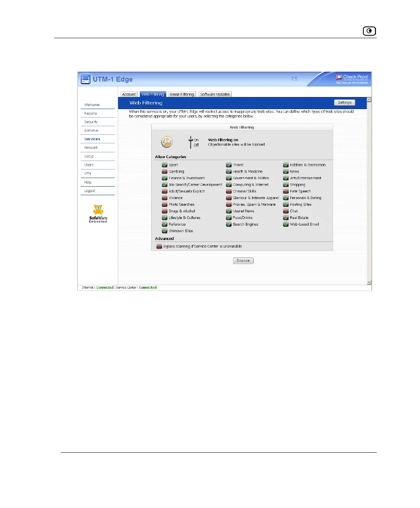Toggle Unknown Sites category

(x=164, y=231)
